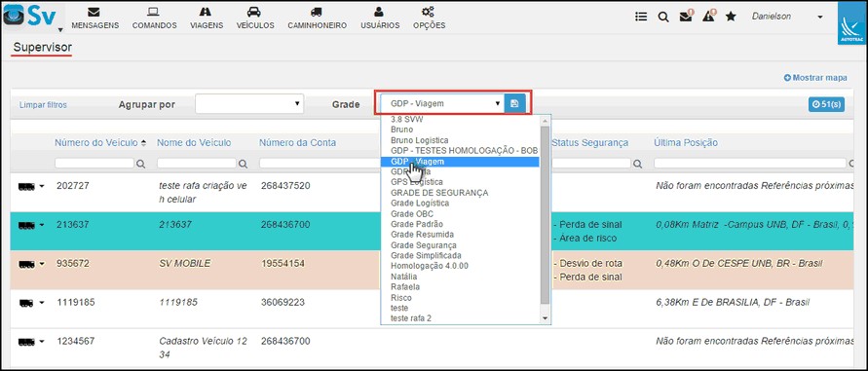Click the Sv application logo
This screenshot has width=868, height=371.
(30, 17)
